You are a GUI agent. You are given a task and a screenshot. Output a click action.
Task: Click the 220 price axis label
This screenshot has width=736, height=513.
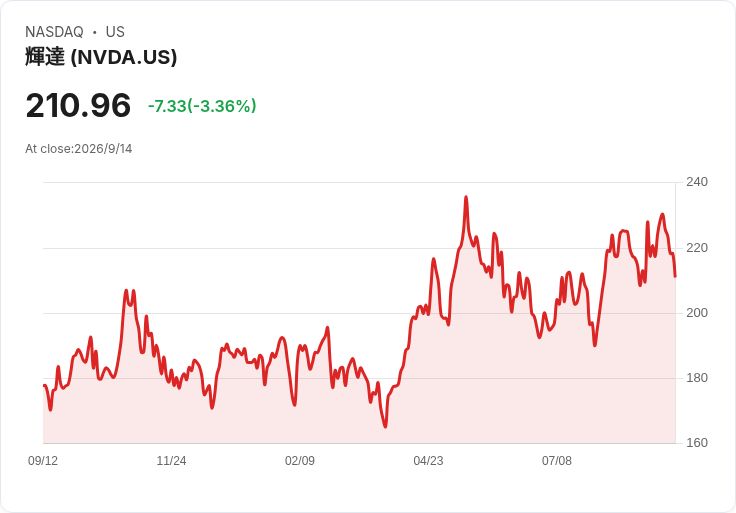[x=697, y=248]
